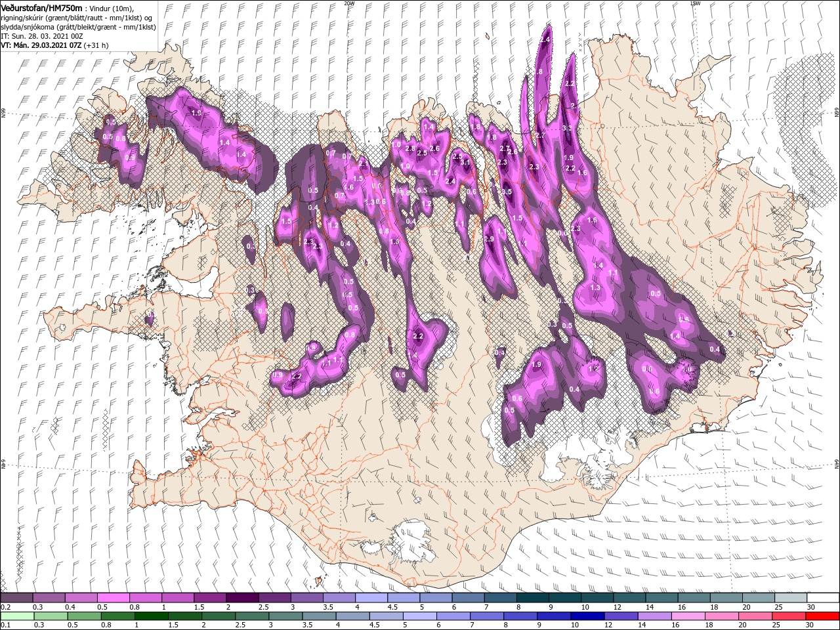Click the 3.1 snowfall value on the map

point(465,161)
